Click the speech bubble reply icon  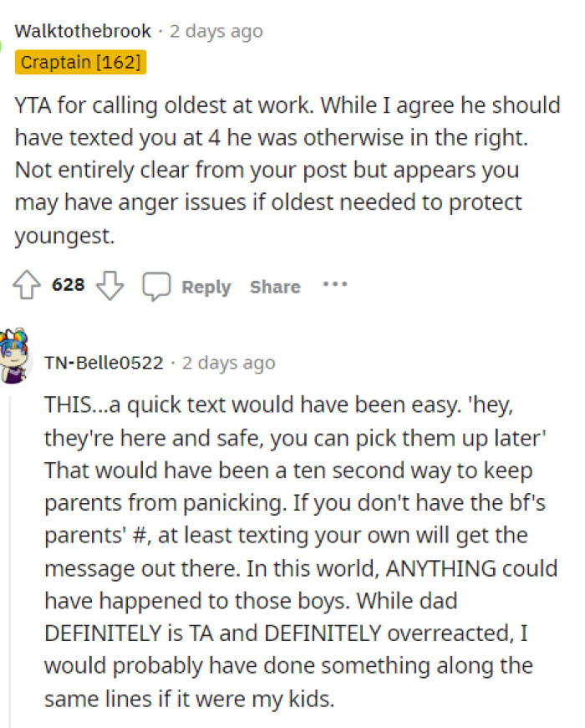(156, 286)
